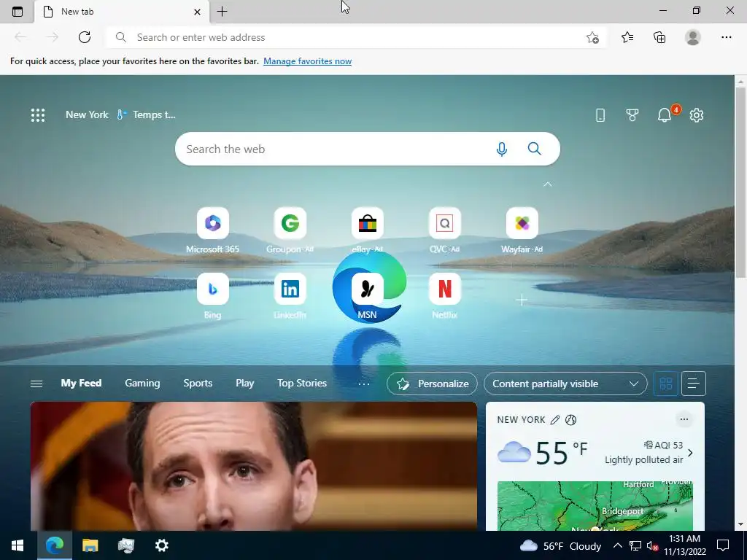Click the web search magnifier icon
Viewport: 747px width, 560px height.
[535, 149]
